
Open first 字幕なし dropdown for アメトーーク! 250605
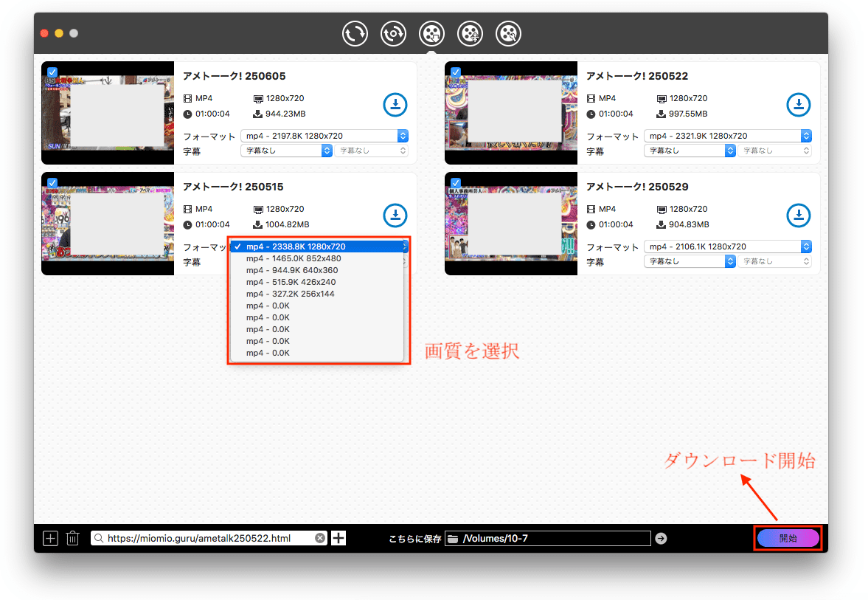[x=286, y=151]
